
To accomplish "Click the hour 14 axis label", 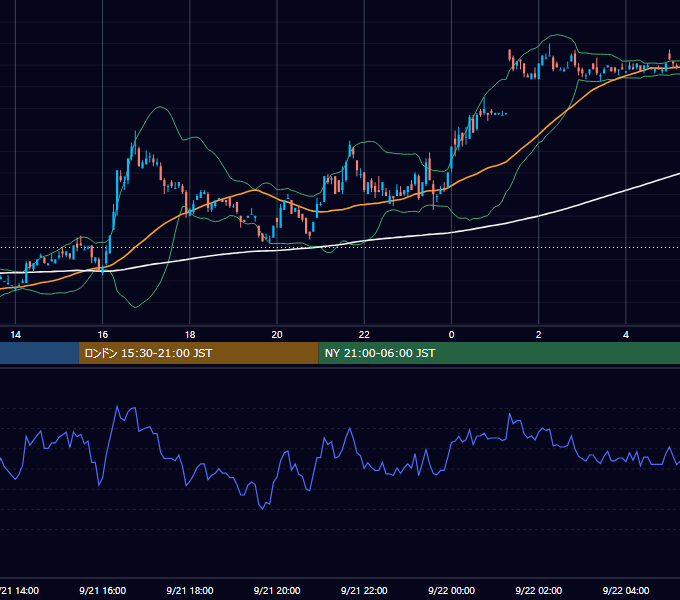I will (x=16, y=335).
